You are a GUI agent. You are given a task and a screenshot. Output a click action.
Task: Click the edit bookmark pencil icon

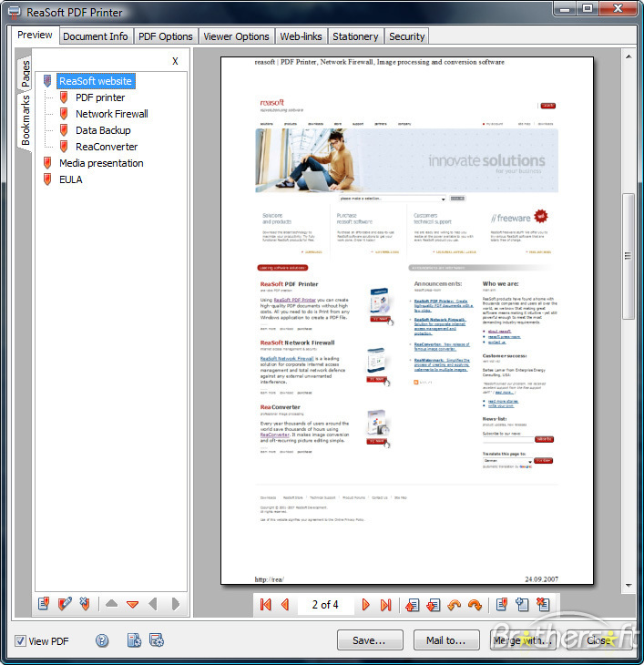[x=65, y=603]
